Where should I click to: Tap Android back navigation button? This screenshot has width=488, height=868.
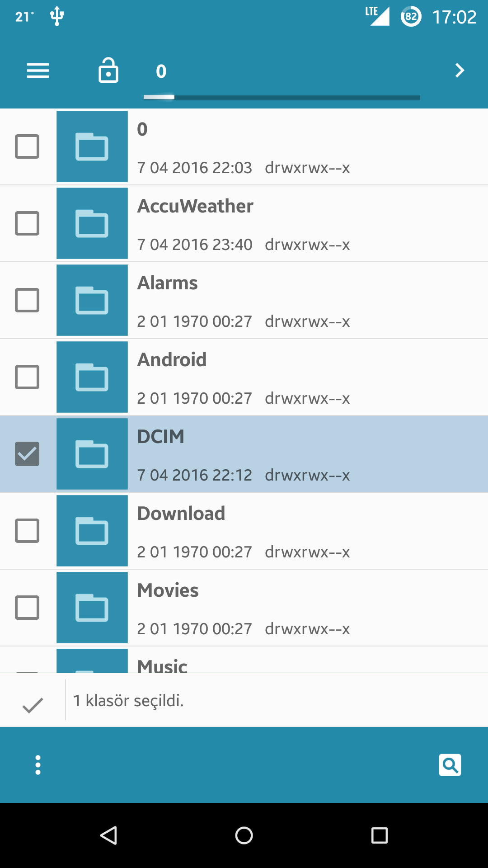pos(108,835)
